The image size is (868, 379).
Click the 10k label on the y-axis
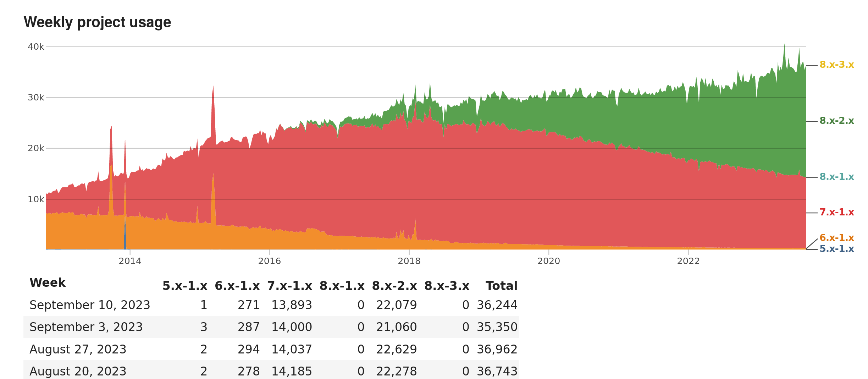coord(36,199)
